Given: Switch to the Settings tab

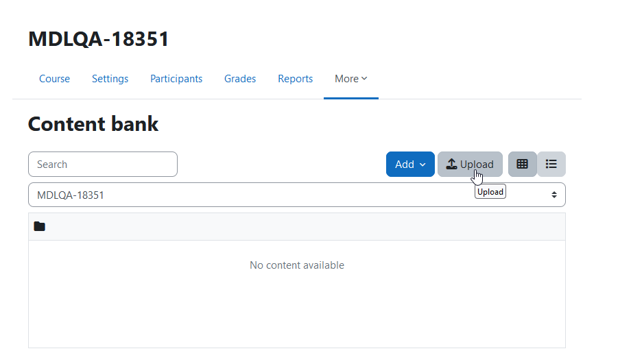Looking at the screenshot, I should 110,79.
